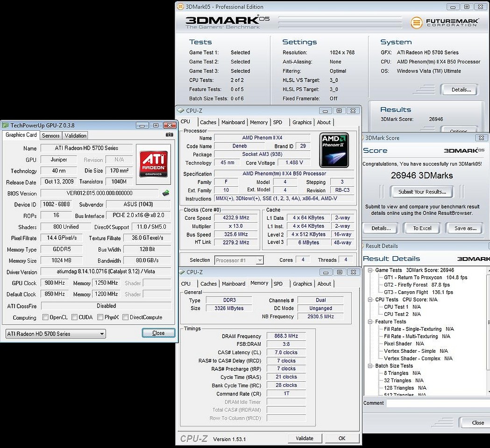The image size is (490, 448).
Task: Click the BIOS save chip icon
Action: click(x=166, y=193)
